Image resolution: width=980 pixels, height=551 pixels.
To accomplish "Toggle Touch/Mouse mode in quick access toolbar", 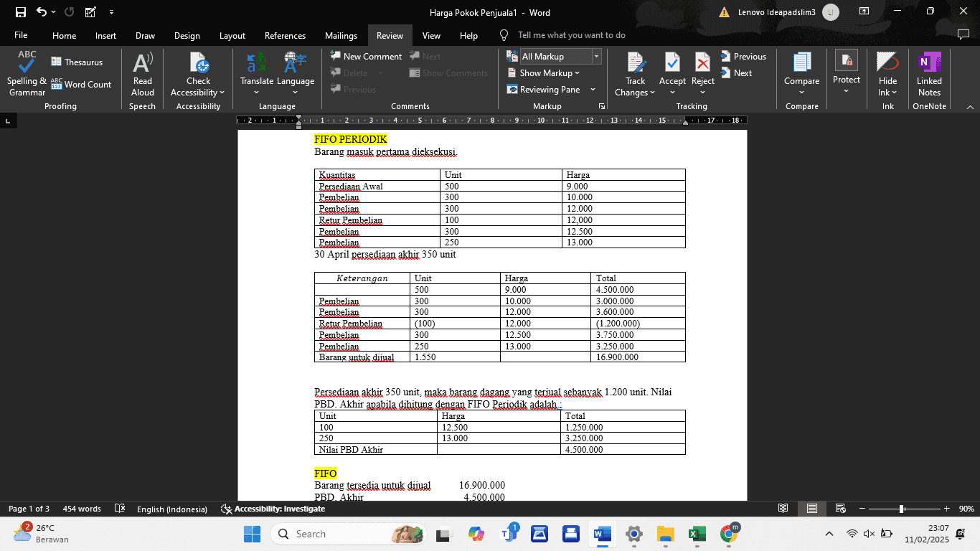I will (90, 12).
